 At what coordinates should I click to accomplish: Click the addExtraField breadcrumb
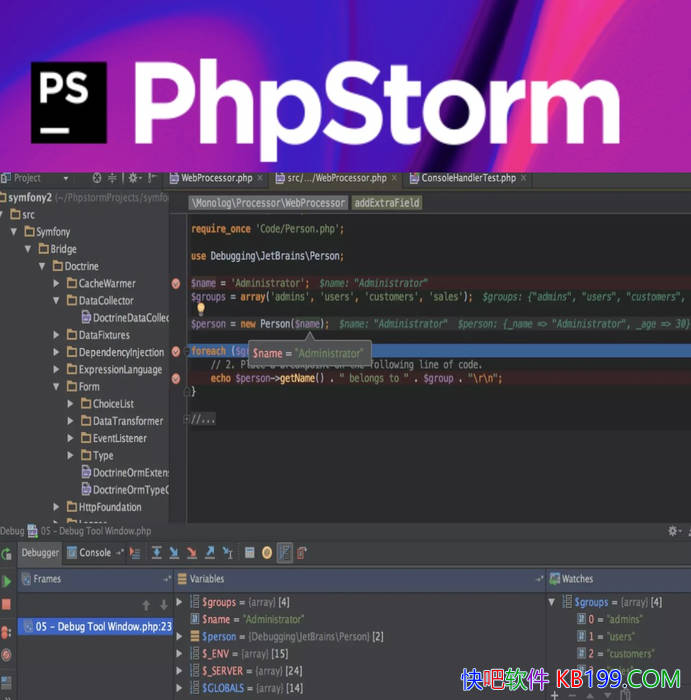(387, 203)
